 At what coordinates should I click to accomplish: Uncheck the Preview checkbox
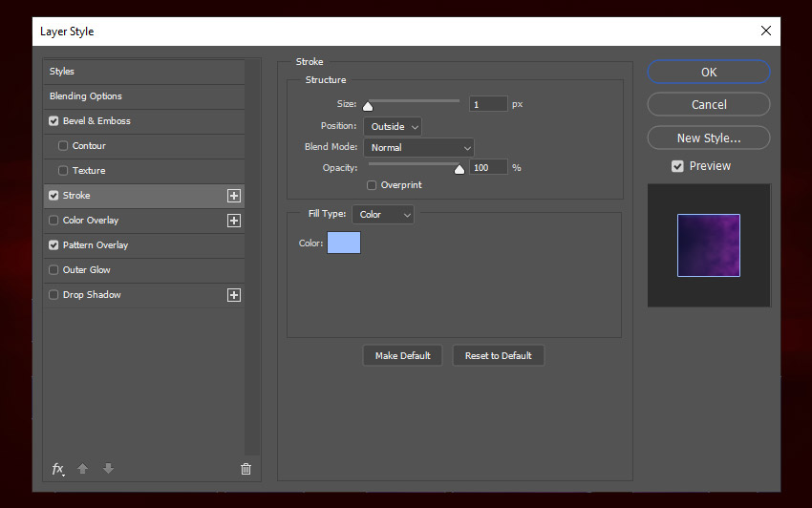(x=677, y=166)
